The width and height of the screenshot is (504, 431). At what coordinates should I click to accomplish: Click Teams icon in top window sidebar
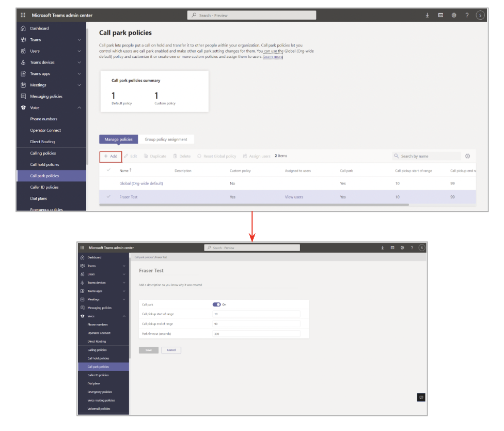coord(23,40)
